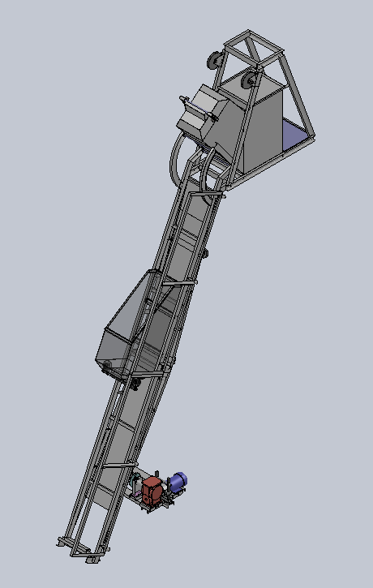This screenshot has width=373, height=588.
Task: Select the small wheel under mid bucket
Action: pyautogui.click(x=135, y=384)
